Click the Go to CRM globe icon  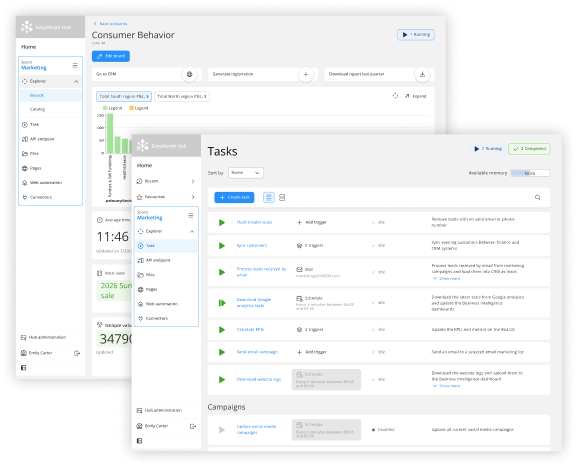pyautogui.click(x=189, y=74)
